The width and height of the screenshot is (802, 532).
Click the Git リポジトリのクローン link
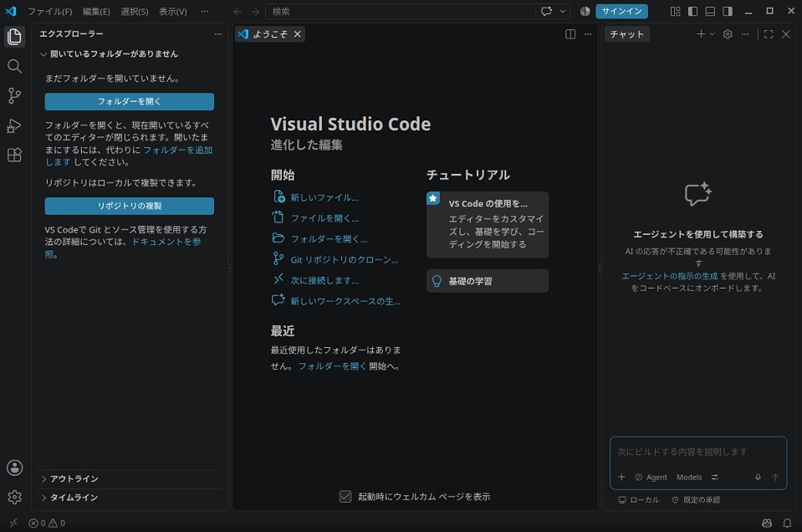point(344,260)
